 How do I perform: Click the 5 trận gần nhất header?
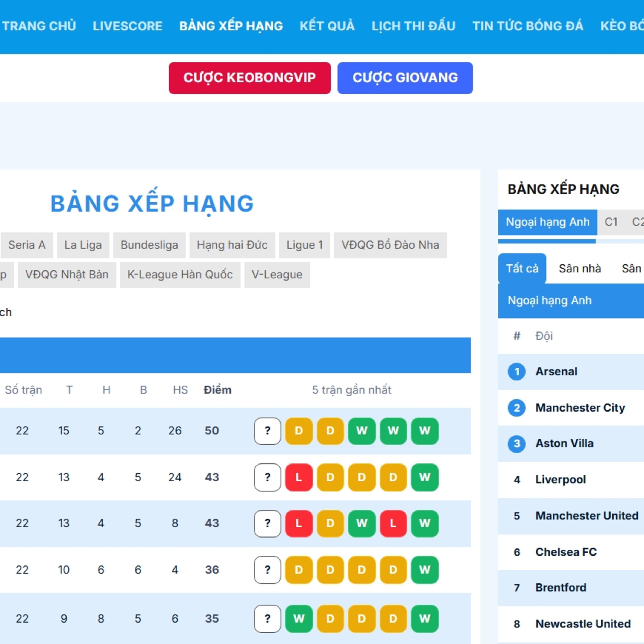(351, 390)
